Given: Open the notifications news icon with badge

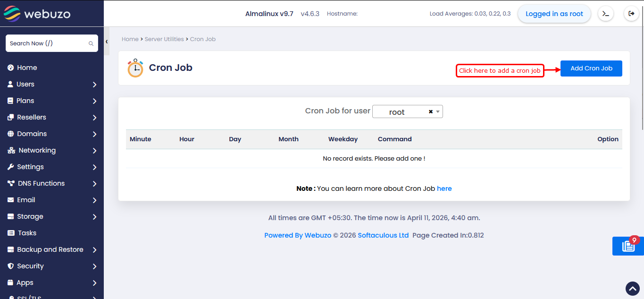Looking at the screenshot, I should point(628,246).
